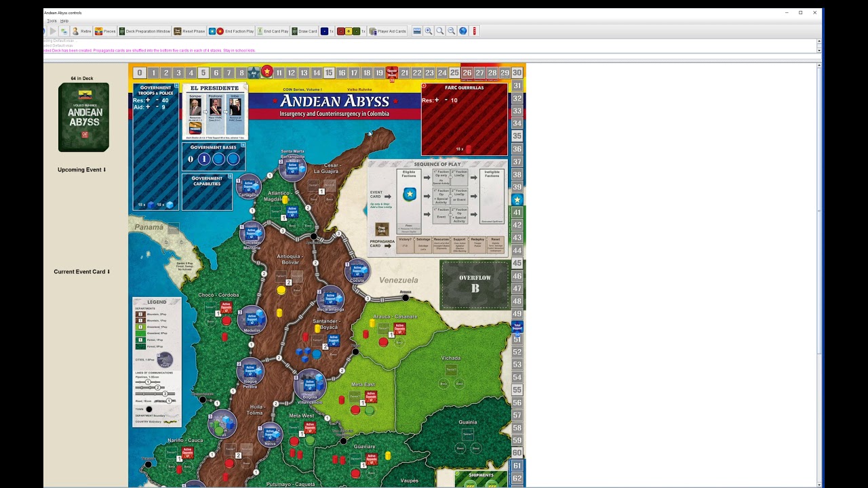Viewport: 868px width, 488px height.
Task: Click the step forward arrow in toolbar
Action: (52, 31)
